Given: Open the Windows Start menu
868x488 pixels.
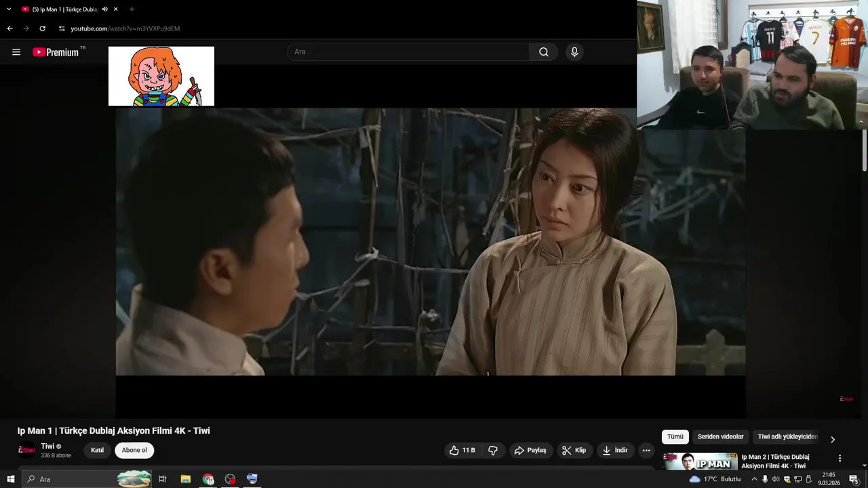Looking at the screenshot, I should point(11,479).
